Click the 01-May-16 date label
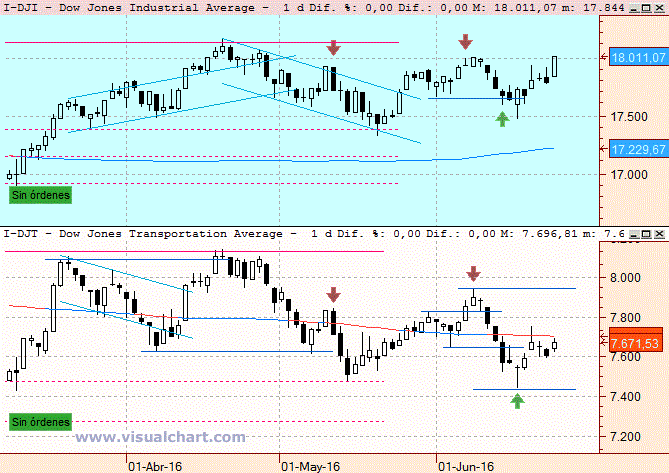This screenshot has width=669, height=473. (x=310, y=467)
